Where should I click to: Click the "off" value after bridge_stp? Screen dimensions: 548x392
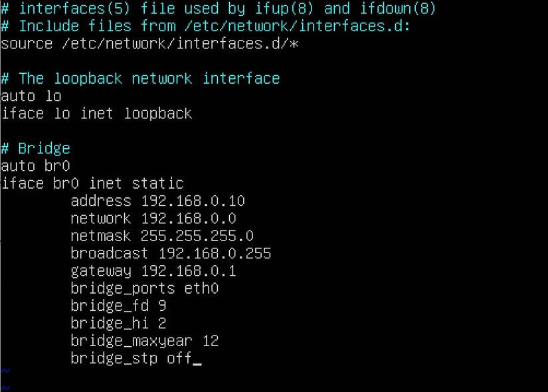pos(179,359)
